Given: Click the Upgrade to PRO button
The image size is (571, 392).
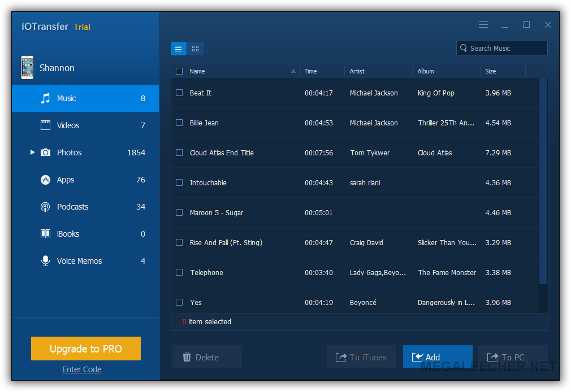Looking at the screenshot, I should tap(86, 349).
